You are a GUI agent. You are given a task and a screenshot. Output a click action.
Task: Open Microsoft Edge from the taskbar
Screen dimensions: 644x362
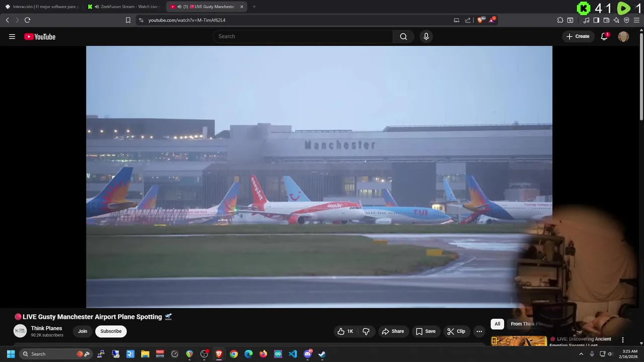click(x=249, y=354)
